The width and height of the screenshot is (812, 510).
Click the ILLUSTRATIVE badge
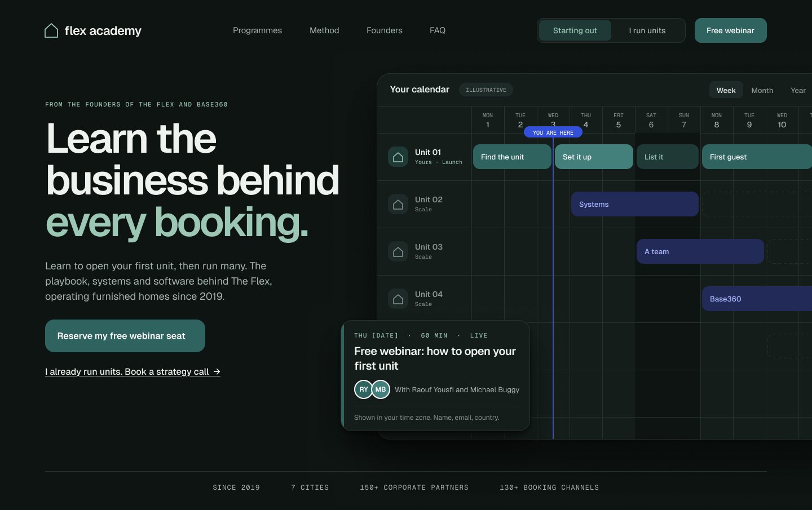tap(486, 90)
